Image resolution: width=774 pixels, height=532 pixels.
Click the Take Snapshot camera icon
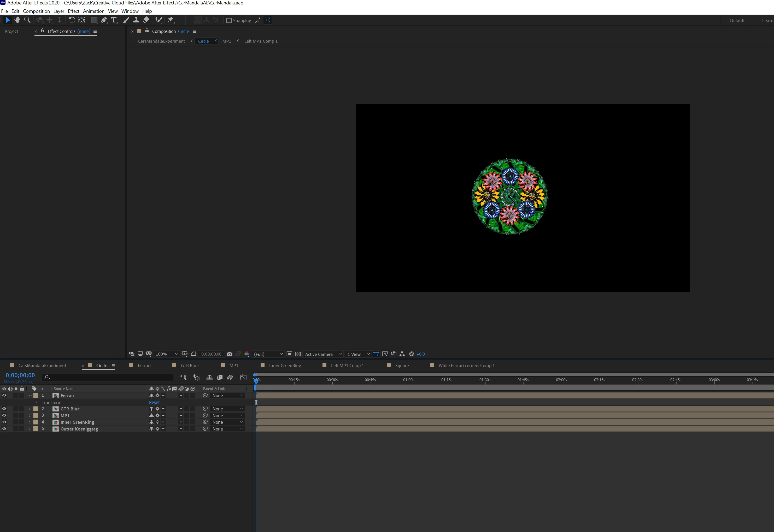pos(230,354)
